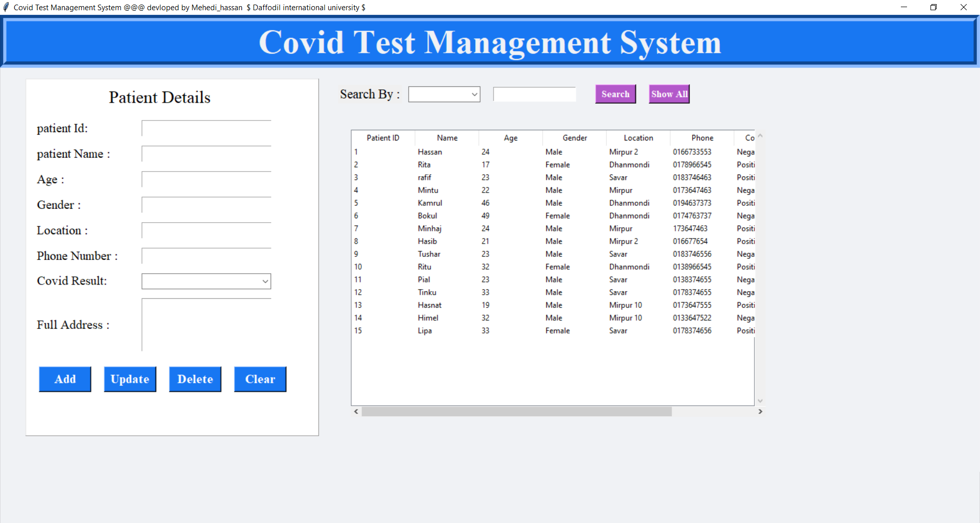The width and height of the screenshot is (980, 523).
Task: Click the Gender column header
Action: click(575, 137)
